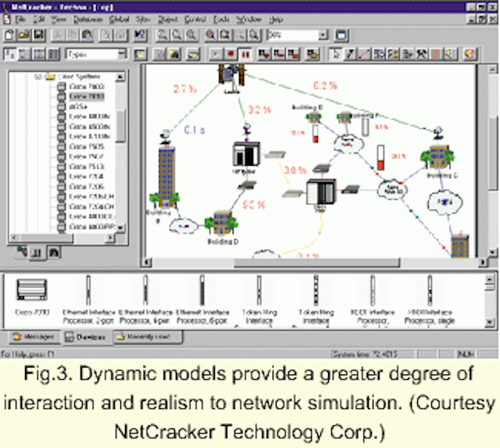Click the crossed hammers tool icon
This screenshot has height=448, width=500.
tap(422, 54)
